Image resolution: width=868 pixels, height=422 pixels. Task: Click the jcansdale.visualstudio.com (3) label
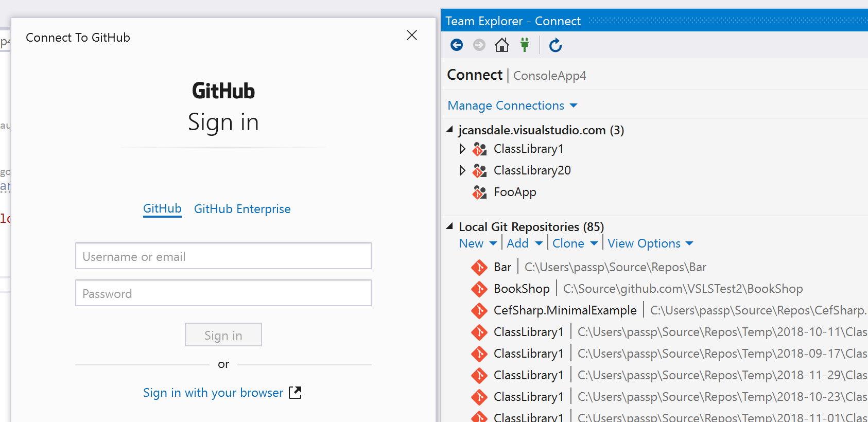(x=541, y=130)
